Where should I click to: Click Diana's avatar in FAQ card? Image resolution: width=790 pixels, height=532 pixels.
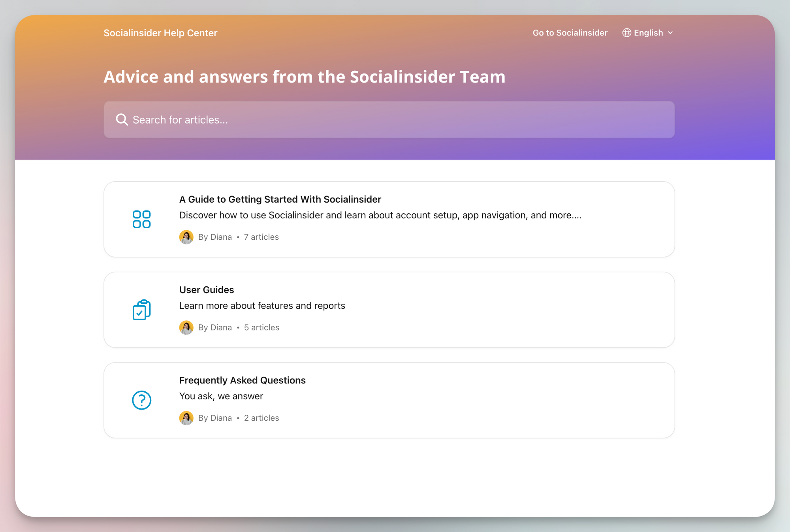[186, 418]
